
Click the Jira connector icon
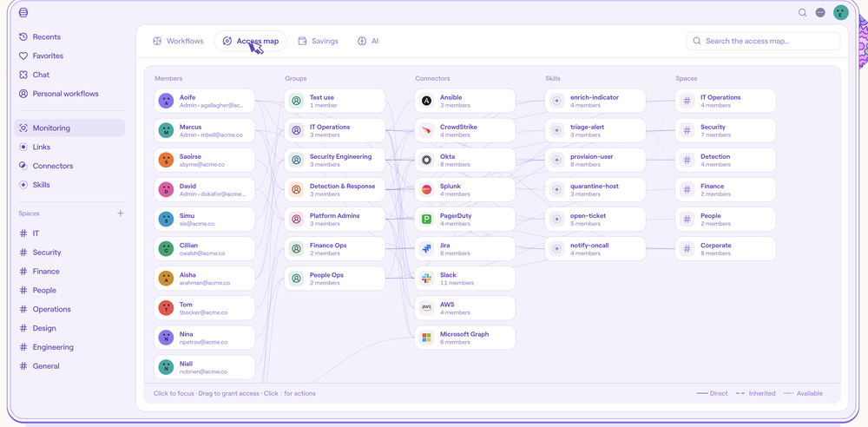(x=426, y=249)
